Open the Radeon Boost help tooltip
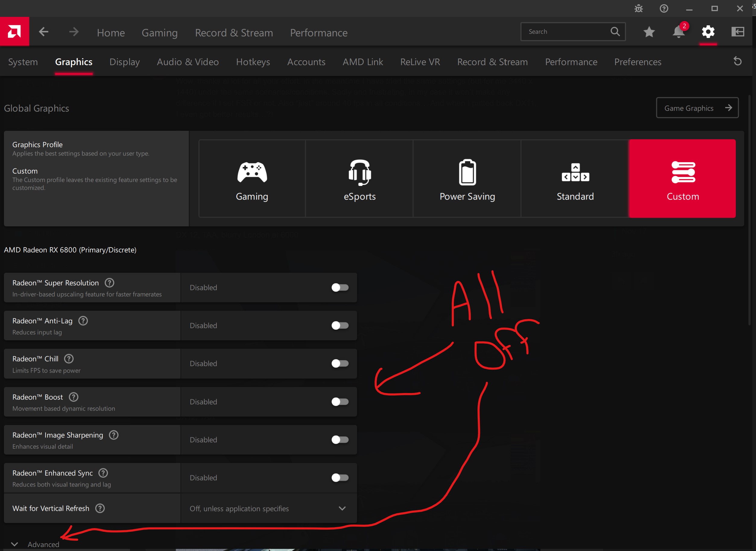Screen dimensions: 756x551 point(73,397)
